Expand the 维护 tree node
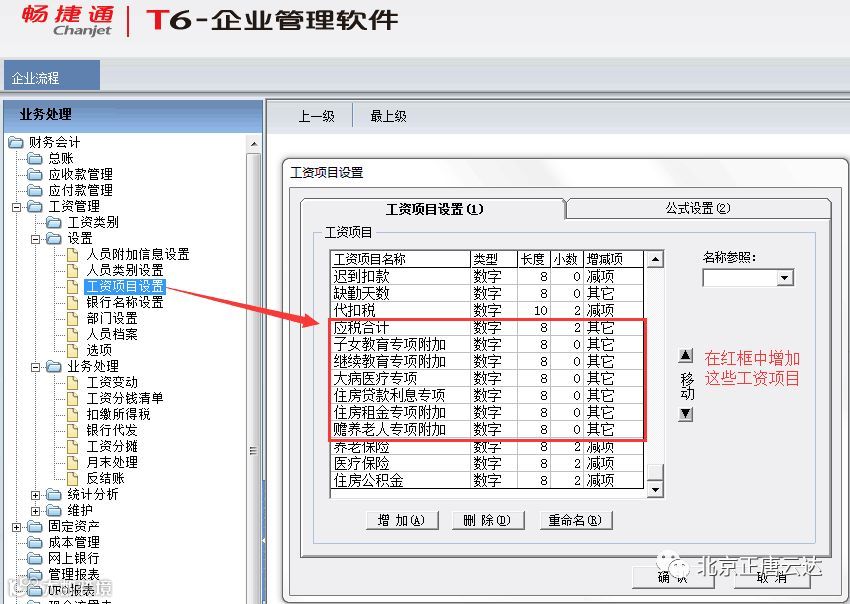Viewport: 850px width, 604px height. point(35,511)
